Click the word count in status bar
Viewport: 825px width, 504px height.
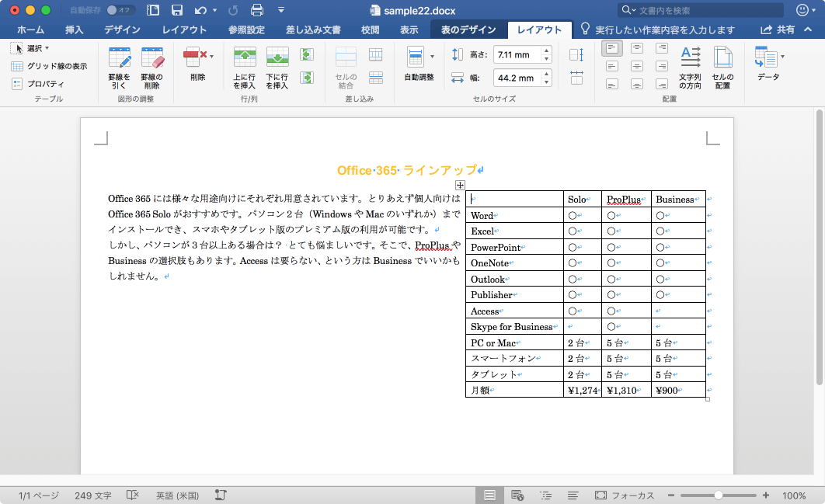click(x=93, y=495)
